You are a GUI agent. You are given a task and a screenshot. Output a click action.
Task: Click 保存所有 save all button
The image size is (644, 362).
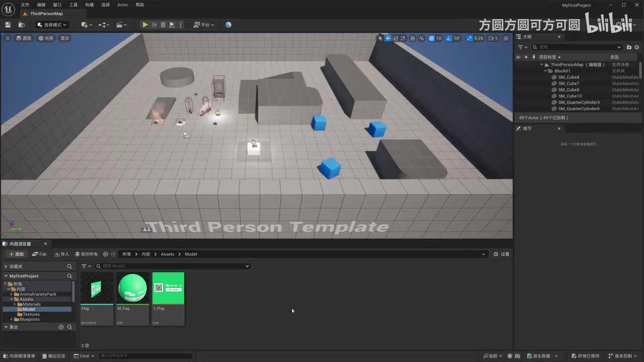pos(86,254)
